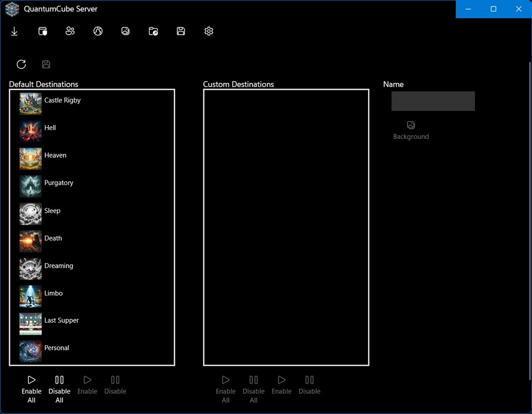This screenshot has height=414, width=532.
Task: Click the download icon in the toolbar
Action: pos(14,31)
